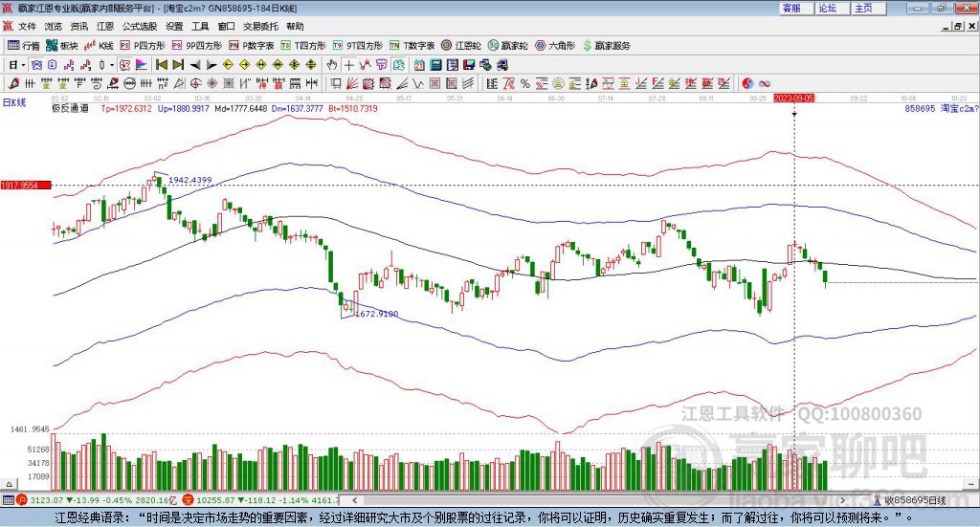Click the red-blue yin-yang icon
The image size is (980, 527).
[747, 83]
